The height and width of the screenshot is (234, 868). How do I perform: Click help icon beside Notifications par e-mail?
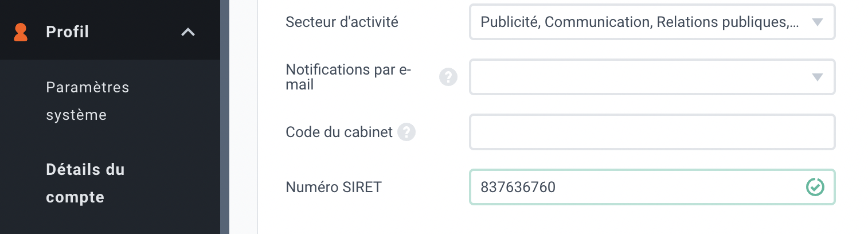pos(448,77)
